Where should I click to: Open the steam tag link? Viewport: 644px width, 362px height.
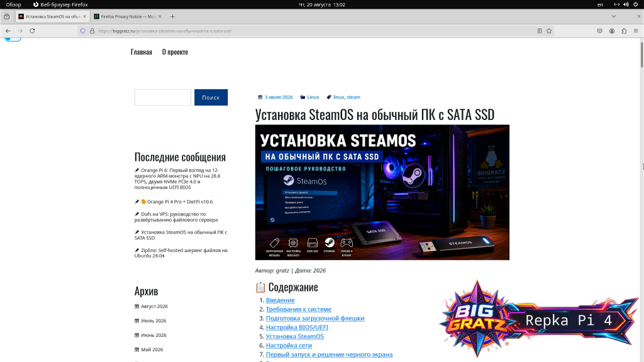[x=353, y=97]
